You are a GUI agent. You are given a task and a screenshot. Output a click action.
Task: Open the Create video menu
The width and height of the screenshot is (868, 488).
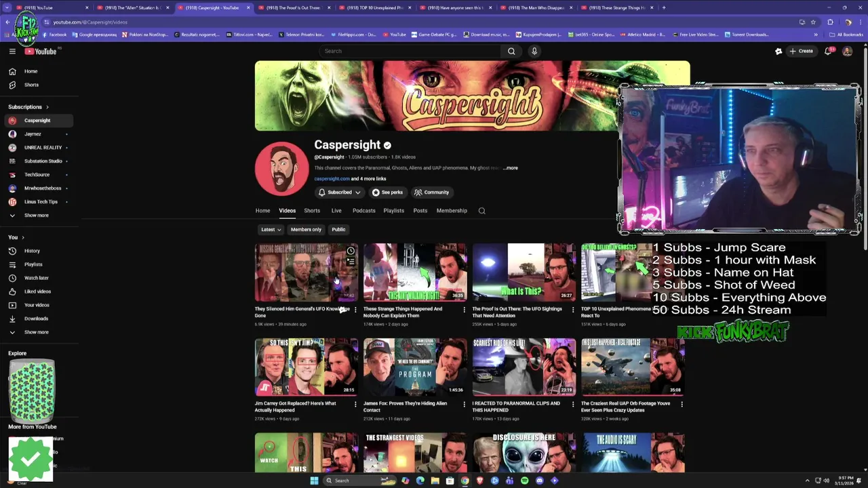pos(801,51)
